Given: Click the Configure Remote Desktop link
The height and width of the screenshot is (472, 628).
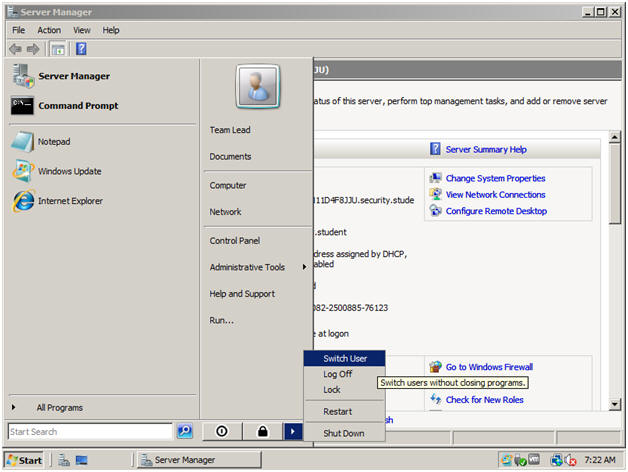Looking at the screenshot, I should (x=496, y=211).
